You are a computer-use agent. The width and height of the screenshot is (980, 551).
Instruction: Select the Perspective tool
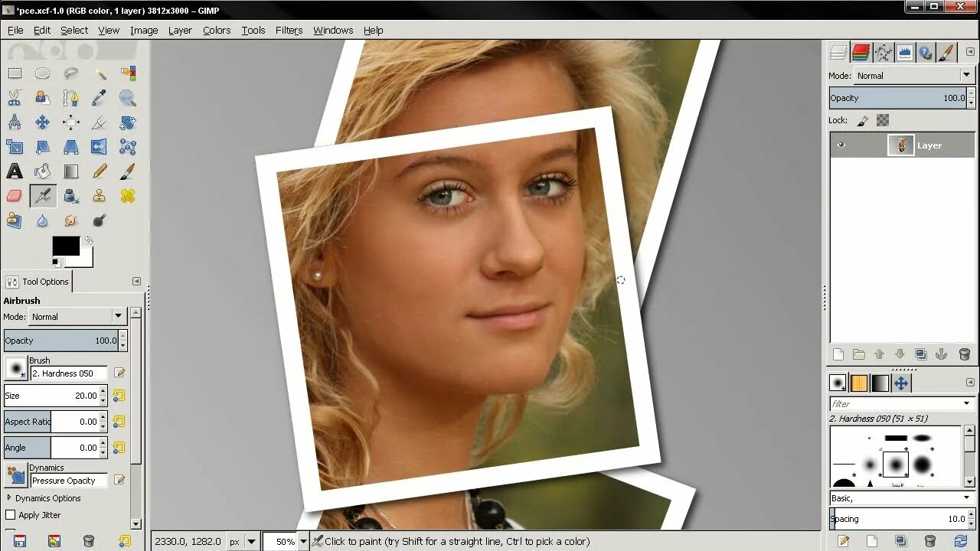[71, 147]
